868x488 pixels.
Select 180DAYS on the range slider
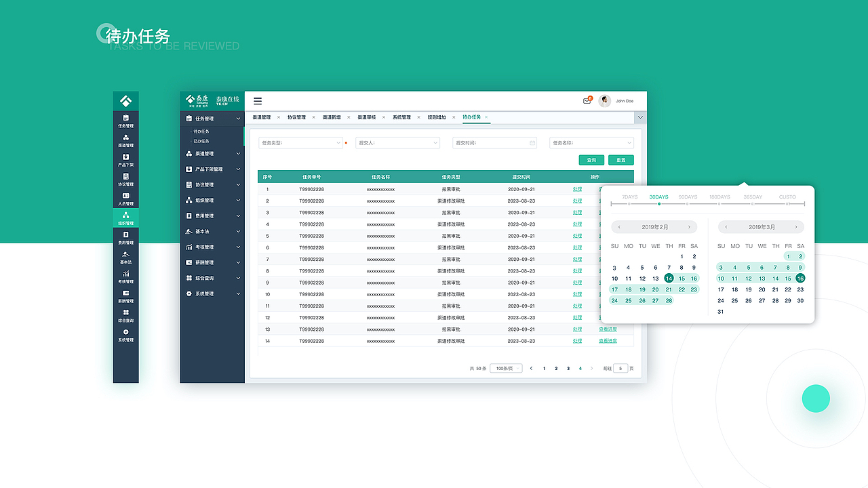coord(719,197)
